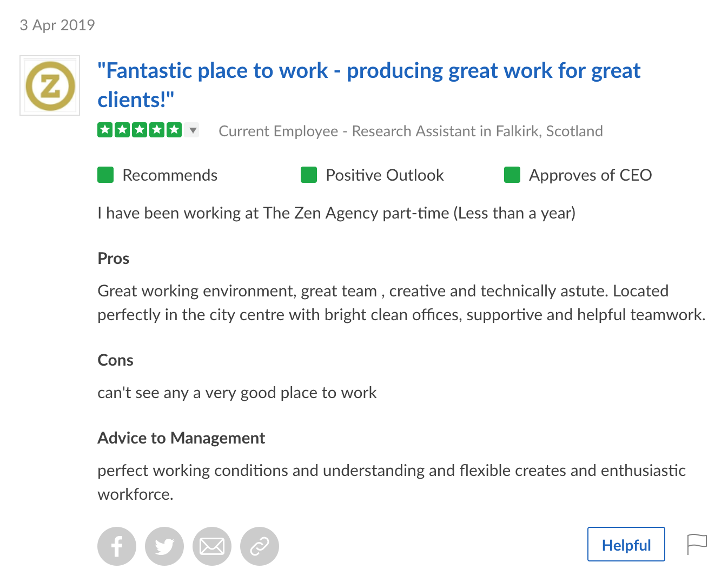Share this review on Twitter

point(164,546)
